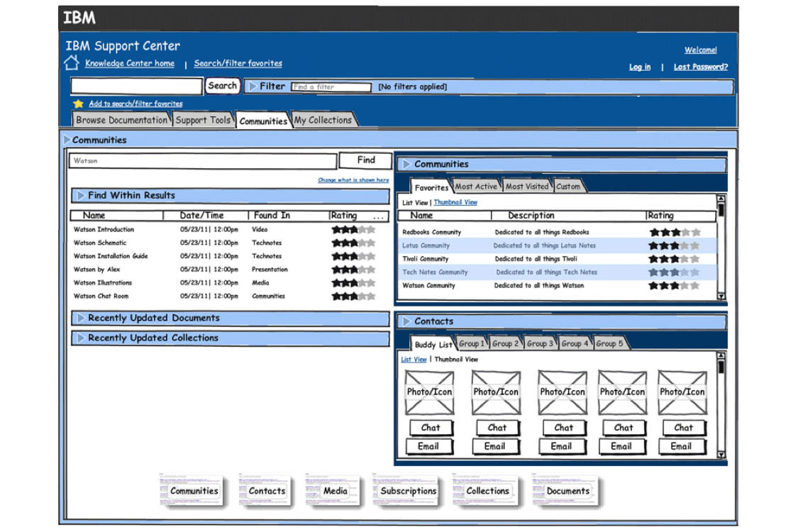Image resolution: width=798 pixels, height=532 pixels.
Task: Click the Lost Password? link
Action: pyautogui.click(x=700, y=67)
